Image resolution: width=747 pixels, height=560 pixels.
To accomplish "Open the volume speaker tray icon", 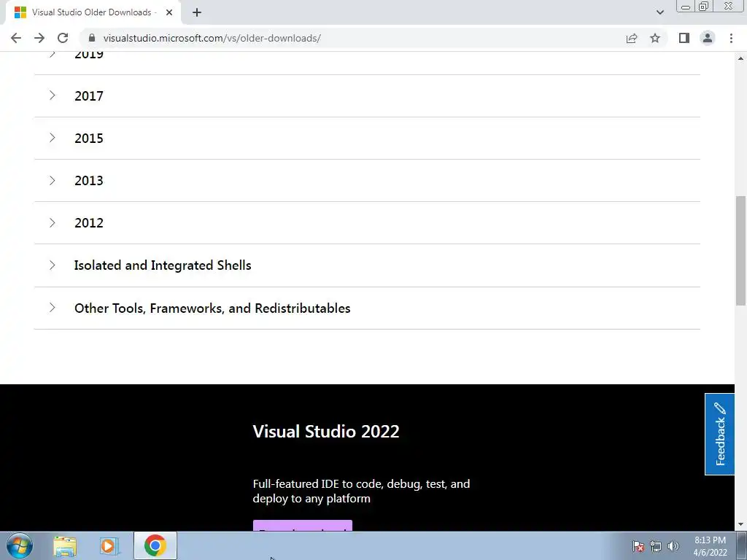I will click(673, 546).
